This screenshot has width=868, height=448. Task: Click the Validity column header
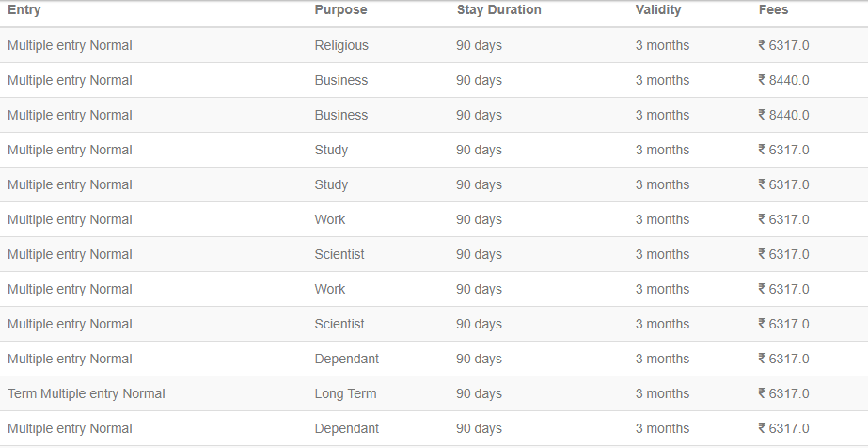tap(658, 10)
